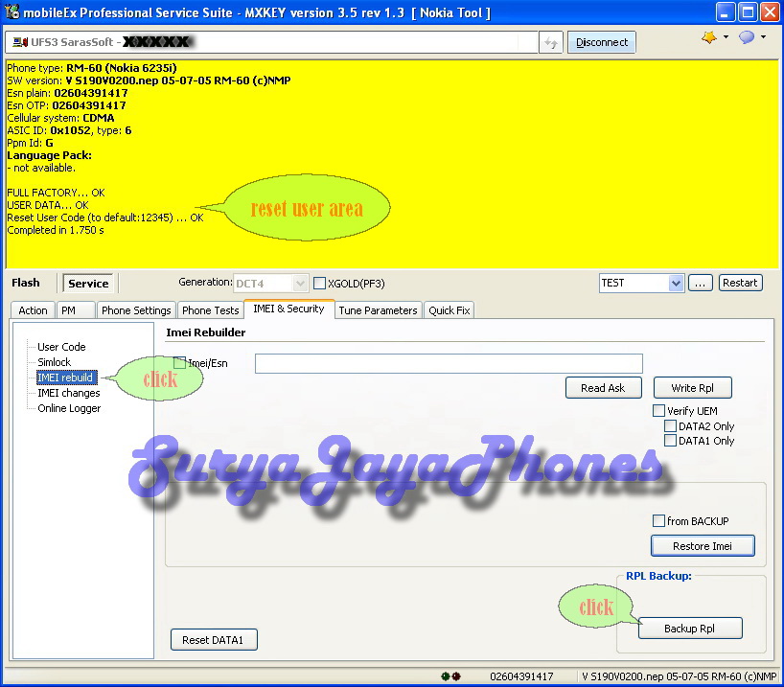Click the Write Rpl button
Image resolution: width=784 pixels, height=687 pixels.
click(x=693, y=388)
